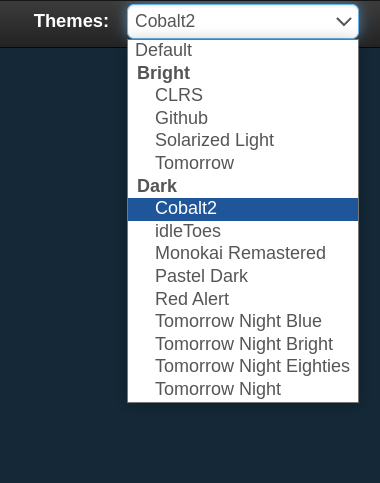Screen dimensions: 380x483
Task: Pick the Red Alert theme
Action: pyautogui.click(x=243, y=299)
